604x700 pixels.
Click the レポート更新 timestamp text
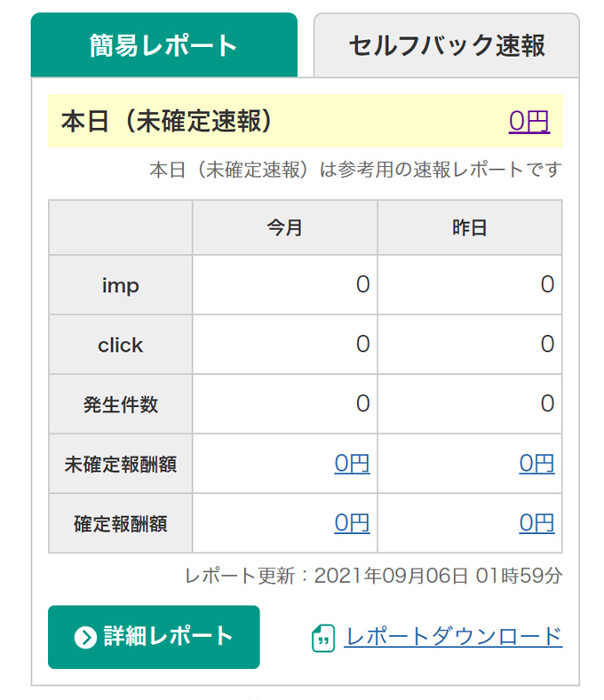(374, 576)
